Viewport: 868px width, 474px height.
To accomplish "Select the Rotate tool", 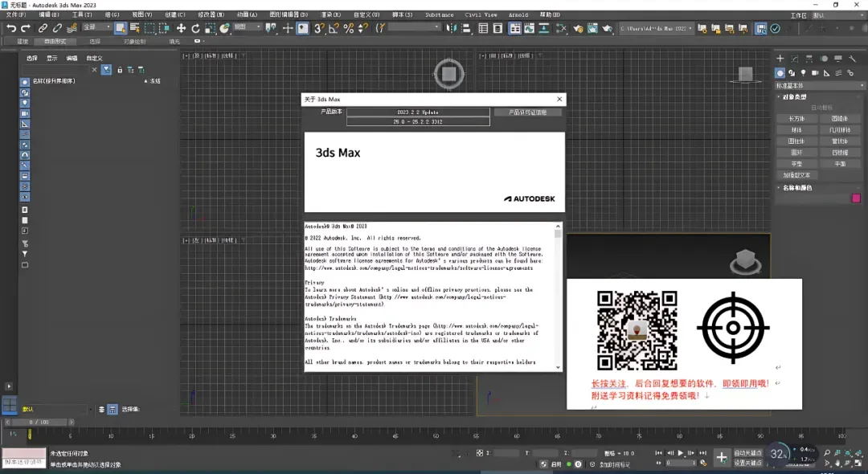I will 195,28.
